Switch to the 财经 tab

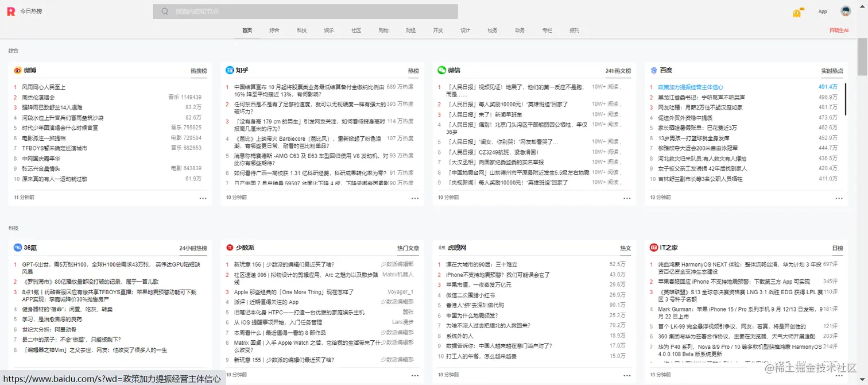[410, 30]
